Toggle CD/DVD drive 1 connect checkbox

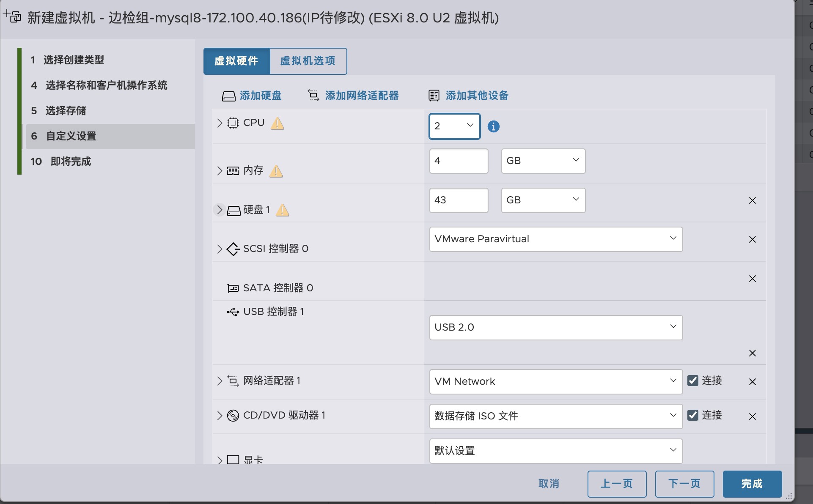tap(692, 415)
